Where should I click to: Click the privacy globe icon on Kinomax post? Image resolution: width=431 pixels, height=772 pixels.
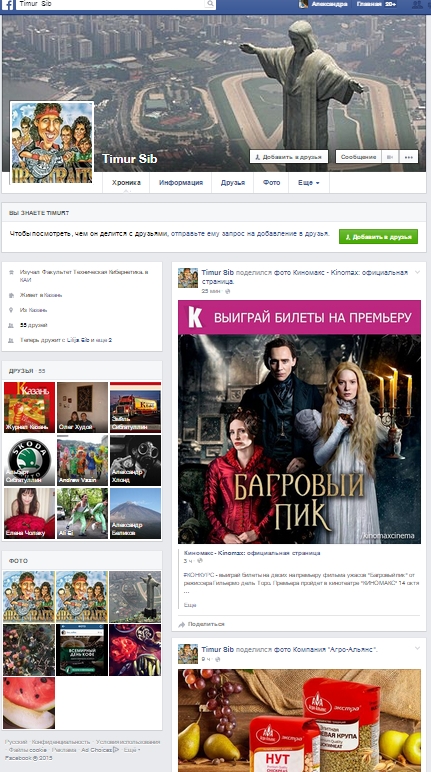(x=228, y=291)
